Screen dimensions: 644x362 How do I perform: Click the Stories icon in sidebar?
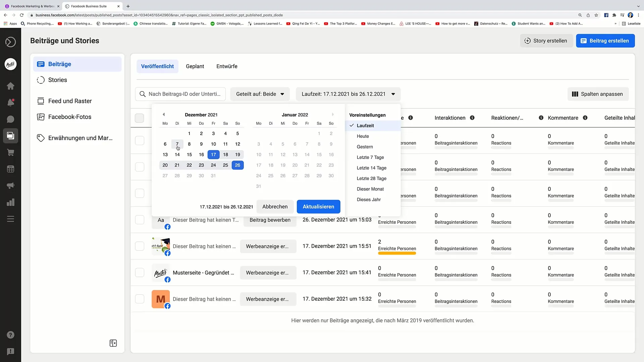pyautogui.click(x=40, y=79)
